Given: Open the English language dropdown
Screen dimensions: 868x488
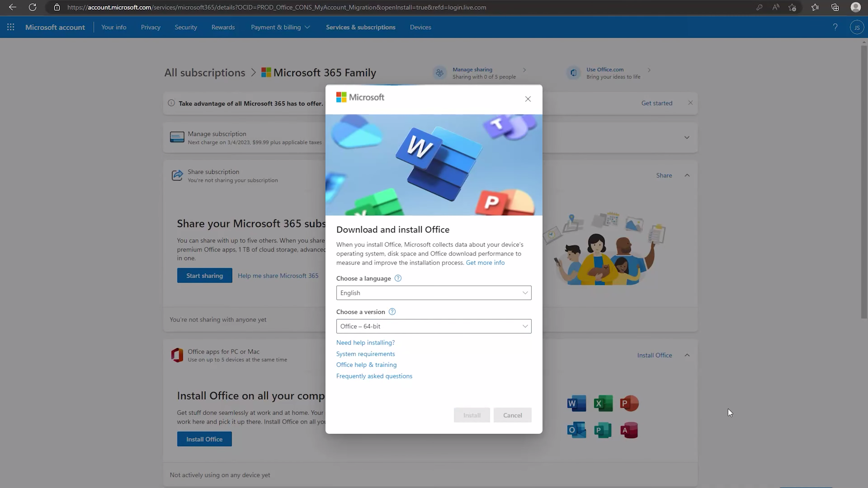Looking at the screenshot, I should point(434,293).
